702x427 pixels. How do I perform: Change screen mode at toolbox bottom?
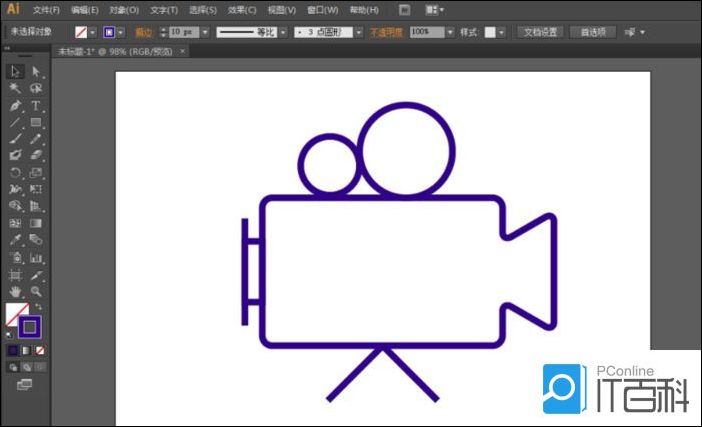pyautogui.click(x=25, y=384)
